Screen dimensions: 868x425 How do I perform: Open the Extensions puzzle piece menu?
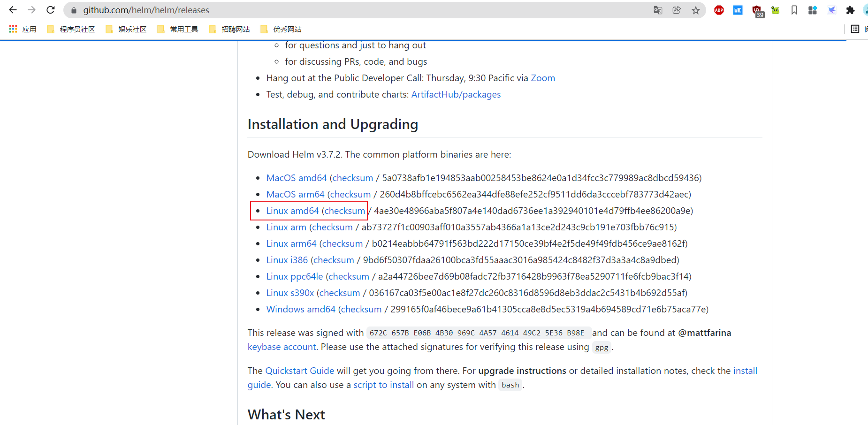coord(850,10)
